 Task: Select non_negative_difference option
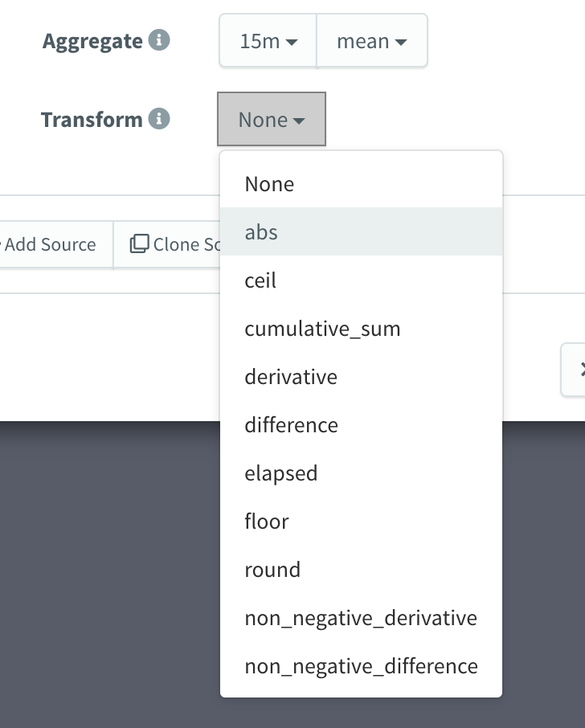(x=362, y=666)
